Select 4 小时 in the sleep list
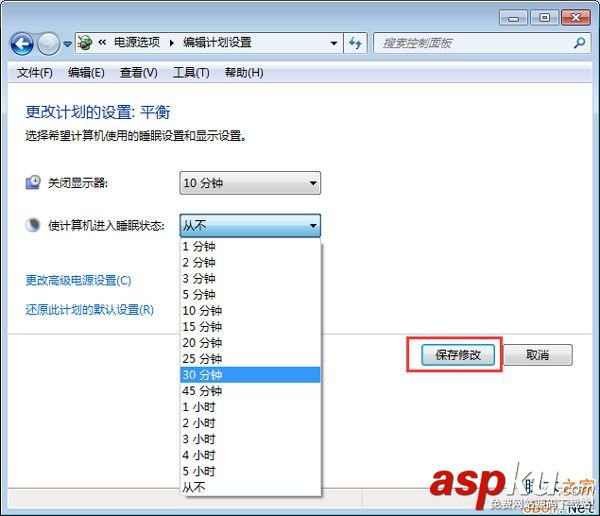The image size is (600, 516). click(250, 456)
